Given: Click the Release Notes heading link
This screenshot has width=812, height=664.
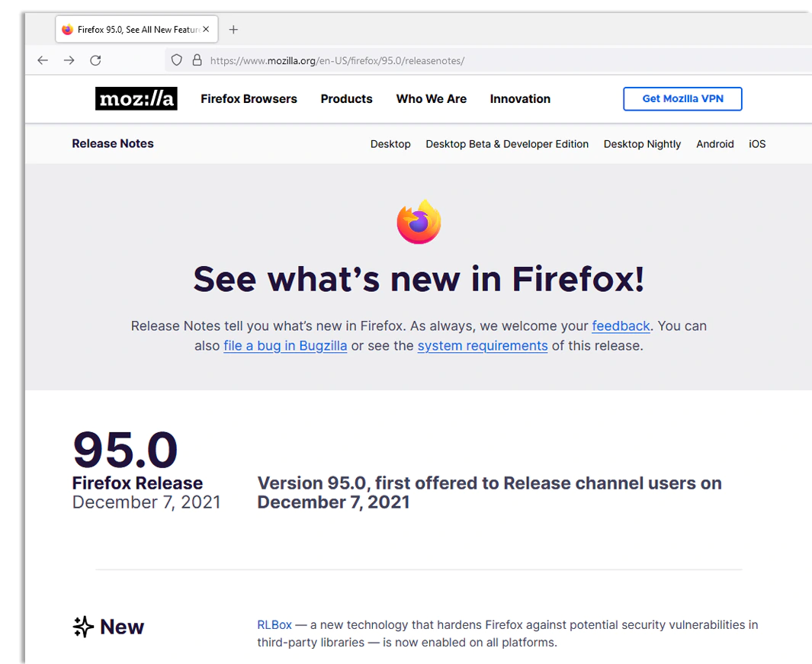Looking at the screenshot, I should (x=113, y=143).
